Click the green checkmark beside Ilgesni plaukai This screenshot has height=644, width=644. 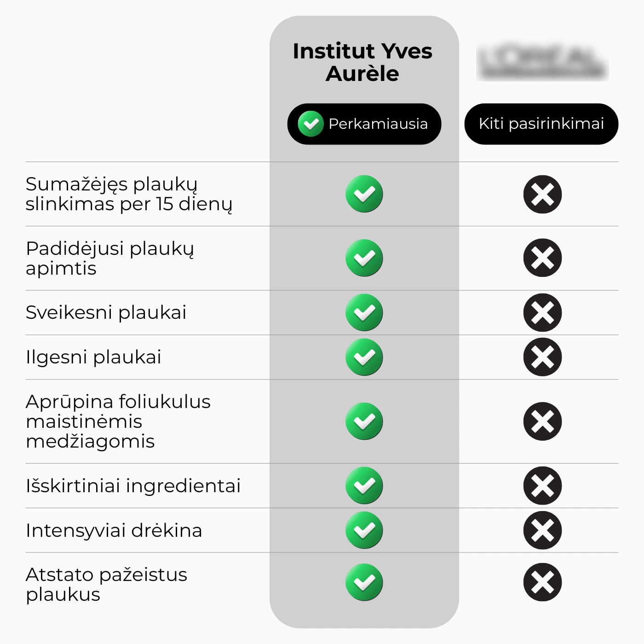point(364,357)
